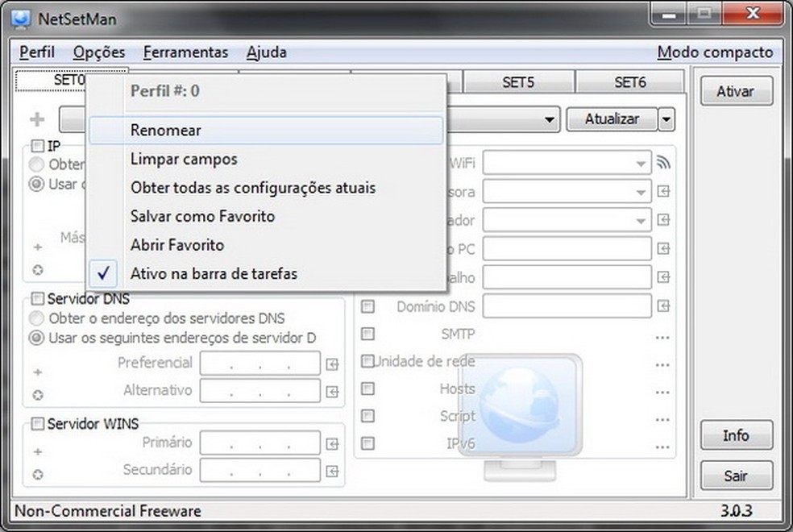Click the Domínio DNS text field
Screen dimensions: 793x532
coord(567,306)
